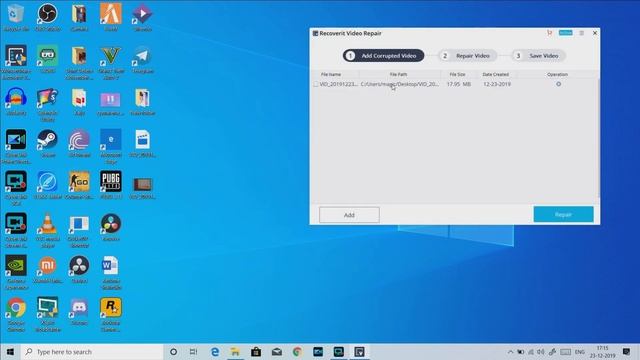Screen dimensions: 640x360
Task: Open Cortana from the taskbar
Action: tap(173, 351)
